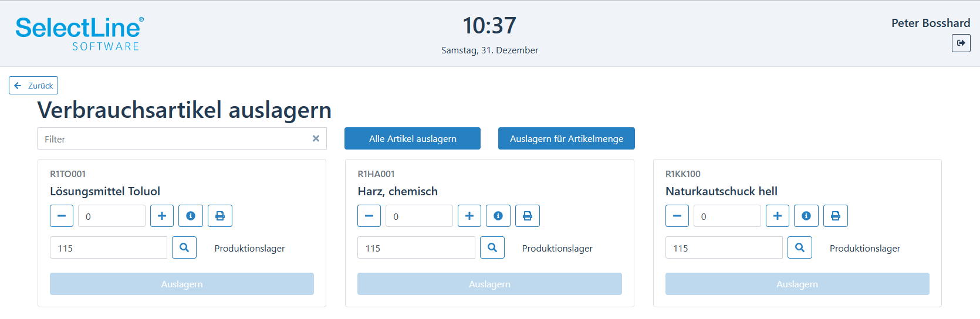
Task: Increase quantity for Lösungsmittel Toluol
Action: (x=162, y=216)
